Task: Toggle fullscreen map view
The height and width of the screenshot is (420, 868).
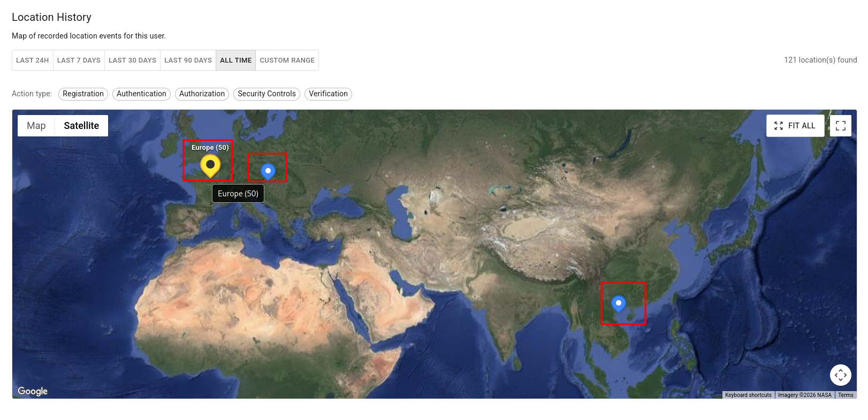Action: (x=840, y=126)
